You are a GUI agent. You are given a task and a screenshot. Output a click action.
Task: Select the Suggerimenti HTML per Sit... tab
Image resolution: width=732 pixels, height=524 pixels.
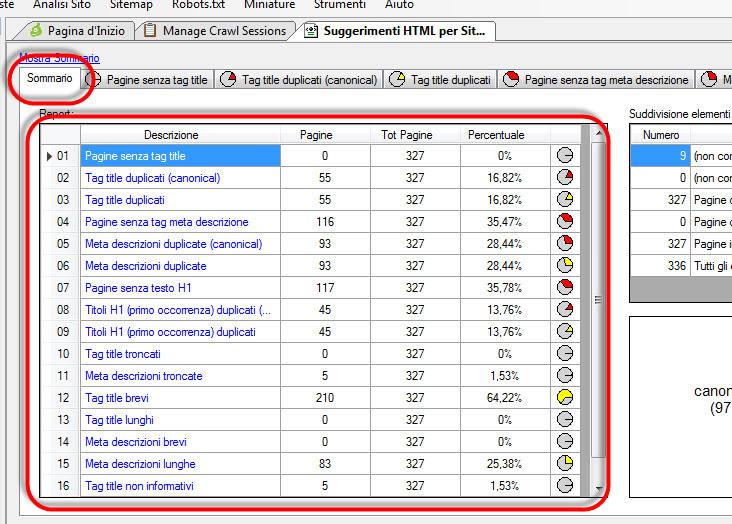(x=396, y=31)
